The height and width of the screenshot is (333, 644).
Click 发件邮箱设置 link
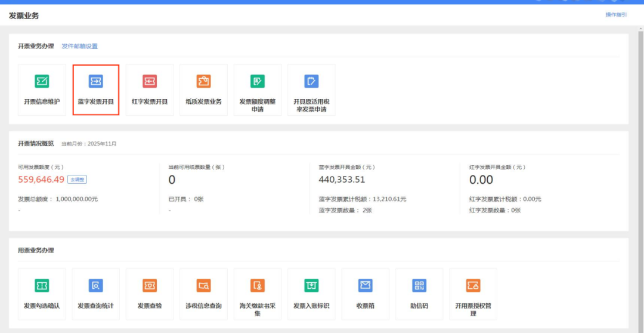pos(80,46)
